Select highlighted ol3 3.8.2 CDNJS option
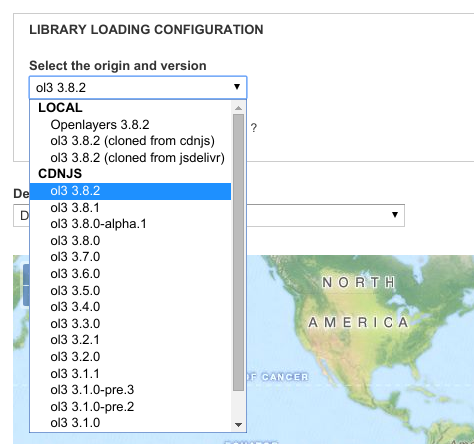Screen dimensions: 474x444 pyautogui.click(x=130, y=191)
